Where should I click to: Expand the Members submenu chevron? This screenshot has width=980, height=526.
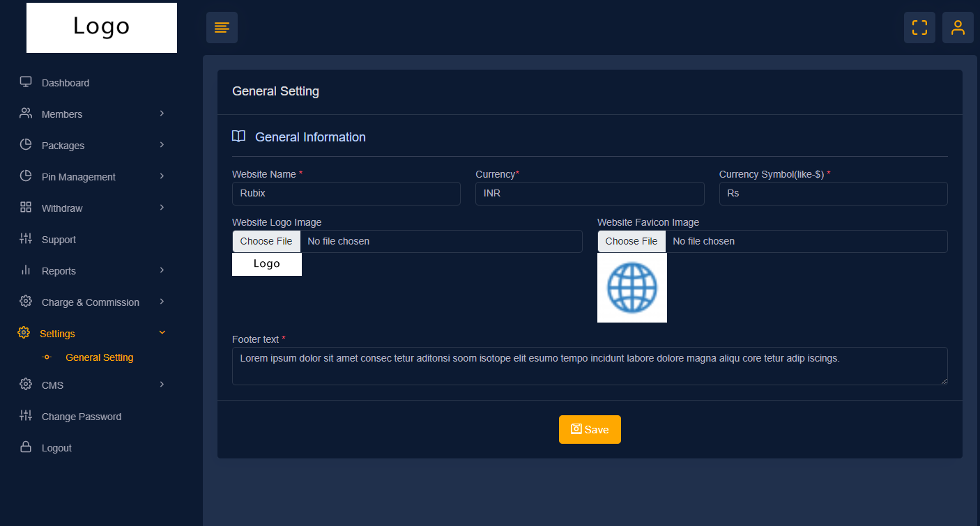pos(162,113)
